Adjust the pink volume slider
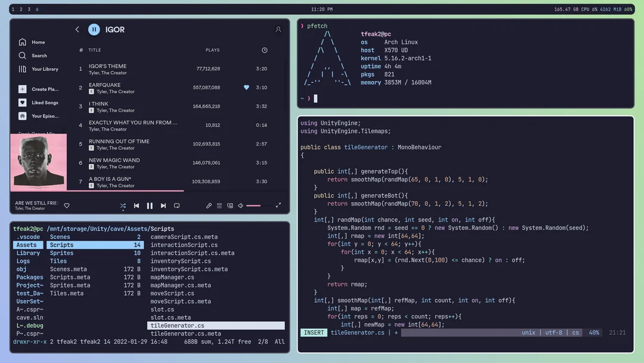Image resolution: width=644 pixels, height=363 pixels. click(x=255, y=205)
